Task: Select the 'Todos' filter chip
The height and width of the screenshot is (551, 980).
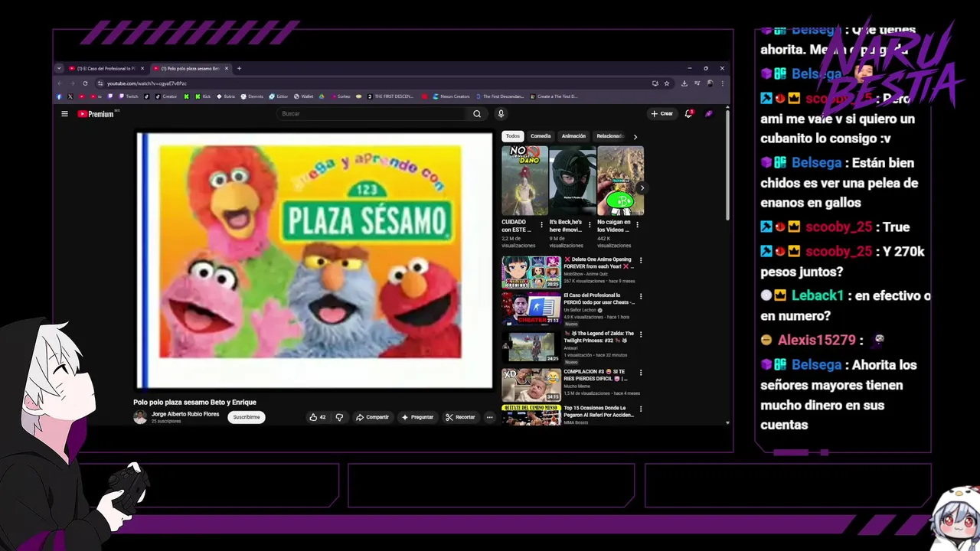Action: tap(513, 136)
